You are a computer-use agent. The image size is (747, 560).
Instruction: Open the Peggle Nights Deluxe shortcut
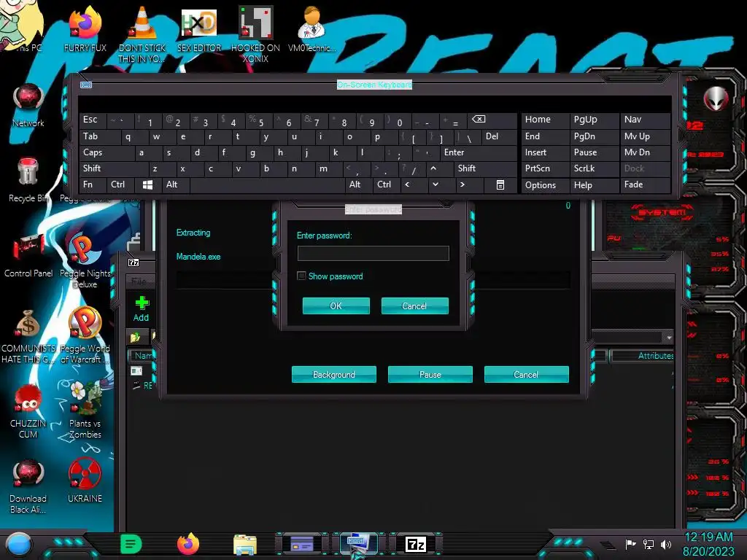(x=85, y=261)
